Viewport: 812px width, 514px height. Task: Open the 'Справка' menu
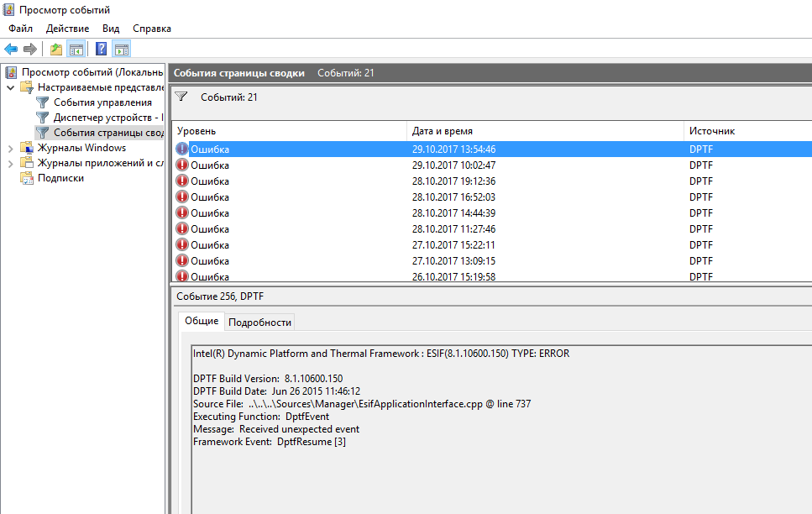pyautogui.click(x=151, y=29)
